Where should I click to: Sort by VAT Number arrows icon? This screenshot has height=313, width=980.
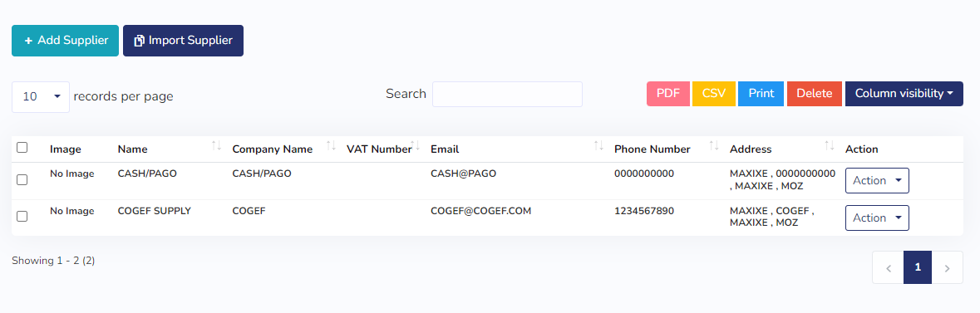[415, 145]
